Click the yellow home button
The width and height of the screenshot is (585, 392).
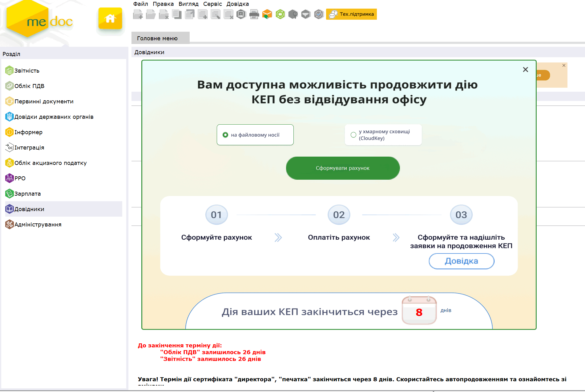[x=110, y=19]
